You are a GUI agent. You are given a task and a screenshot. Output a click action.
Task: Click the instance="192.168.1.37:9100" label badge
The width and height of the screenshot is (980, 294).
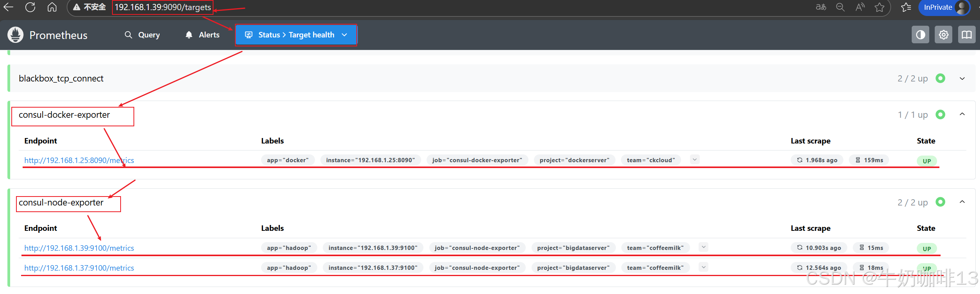tap(373, 268)
